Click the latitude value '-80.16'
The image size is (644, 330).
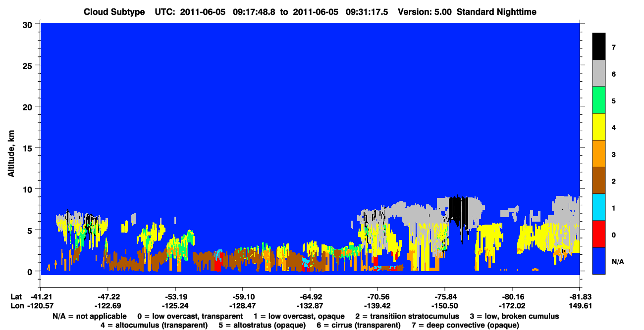[512, 296]
